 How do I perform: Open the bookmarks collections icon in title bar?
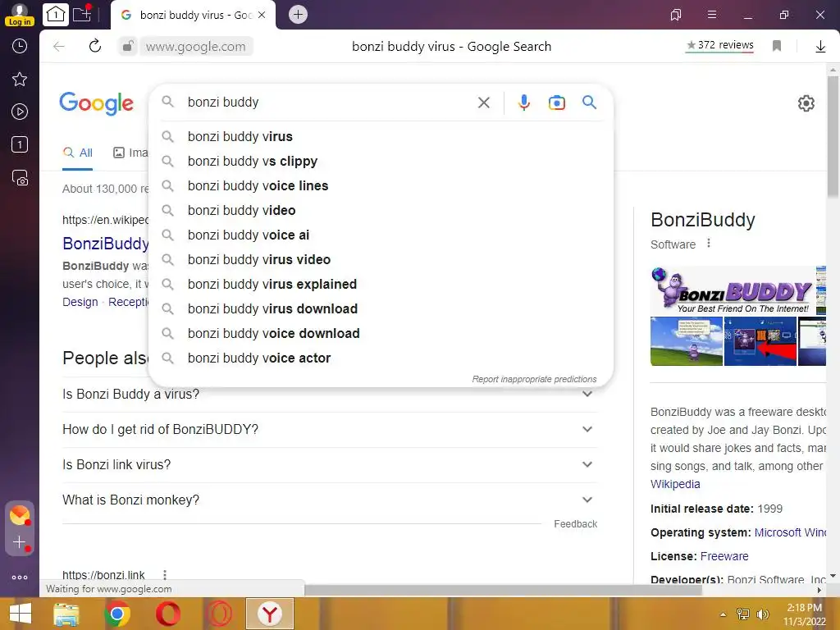tap(676, 15)
